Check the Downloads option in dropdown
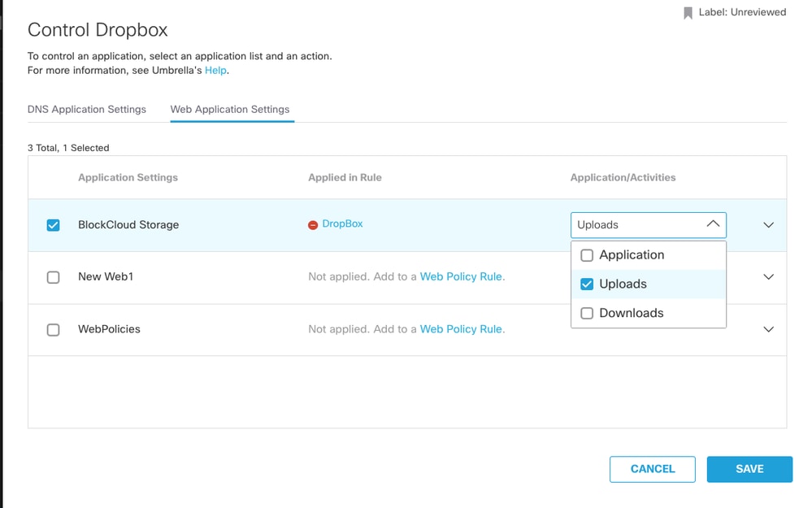Screen dimensions: 812x508 point(587,314)
